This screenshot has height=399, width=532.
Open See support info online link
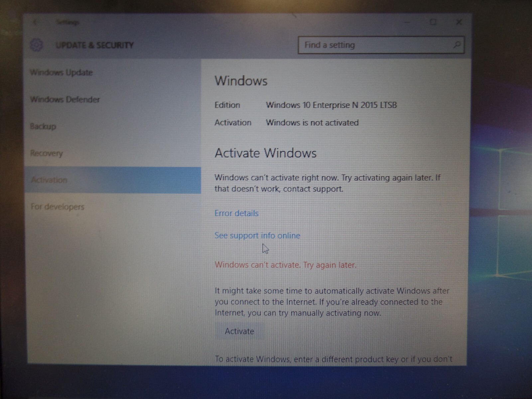pyautogui.click(x=257, y=235)
